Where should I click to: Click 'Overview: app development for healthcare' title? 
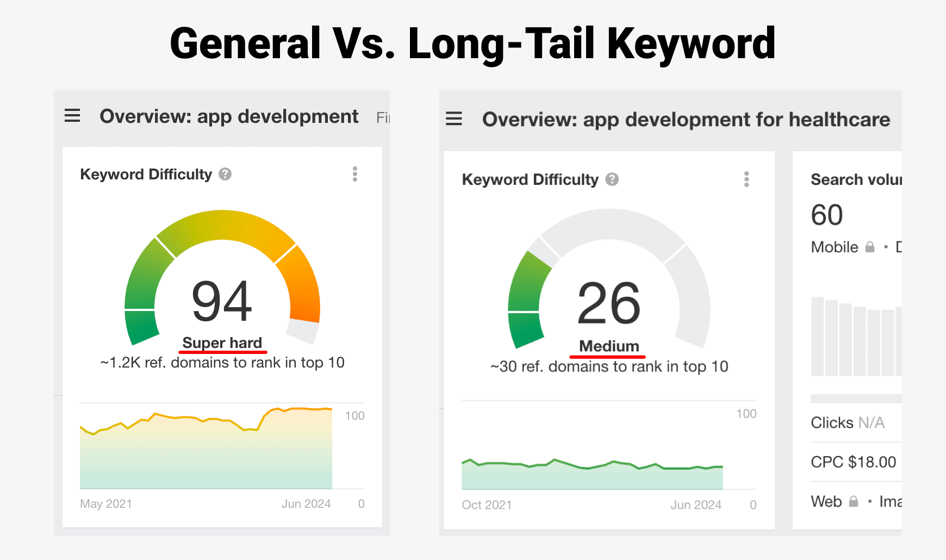tap(686, 120)
